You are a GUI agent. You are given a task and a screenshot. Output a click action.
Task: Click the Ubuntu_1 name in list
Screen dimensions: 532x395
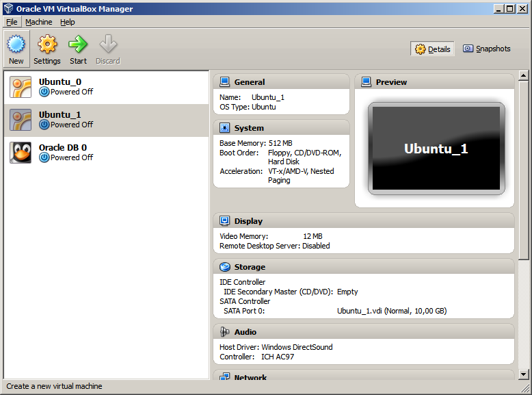60,115
